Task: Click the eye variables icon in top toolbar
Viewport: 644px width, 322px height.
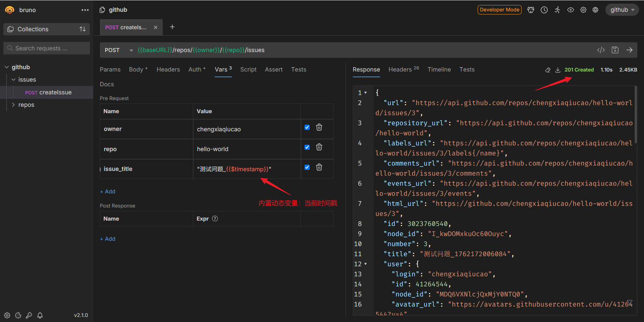Action: coord(570,10)
